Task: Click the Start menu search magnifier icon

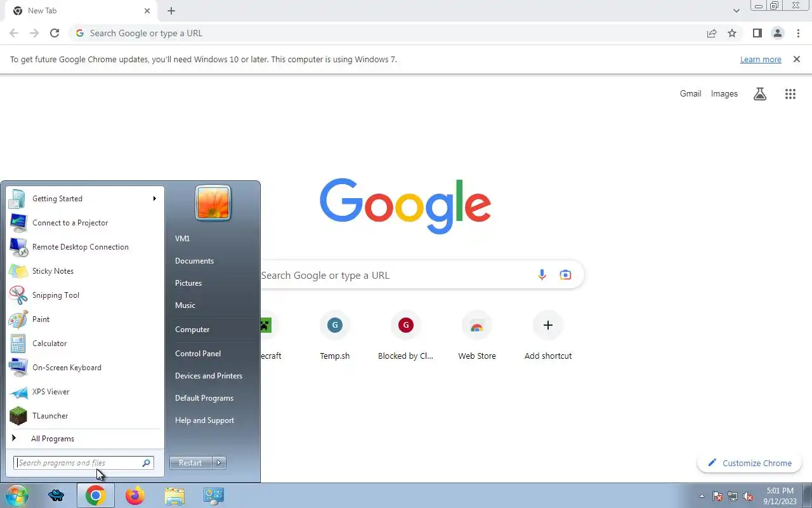Action: [146, 463]
